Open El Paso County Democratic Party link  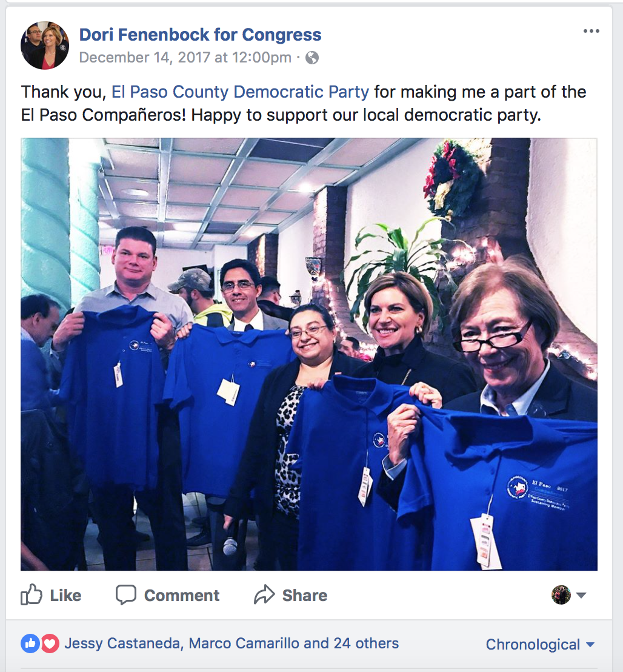(x=240, y=92)
